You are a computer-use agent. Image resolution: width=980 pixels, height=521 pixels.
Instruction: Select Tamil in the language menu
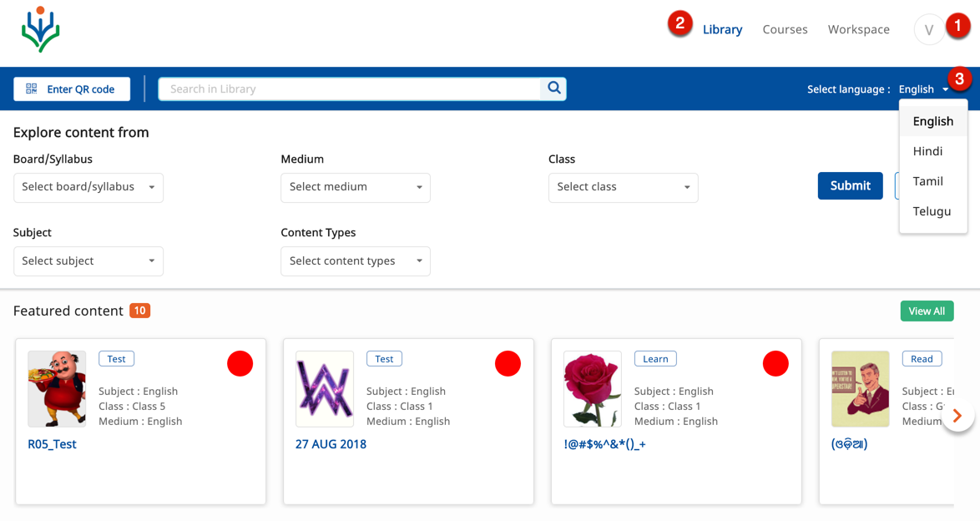click(927, 181)
